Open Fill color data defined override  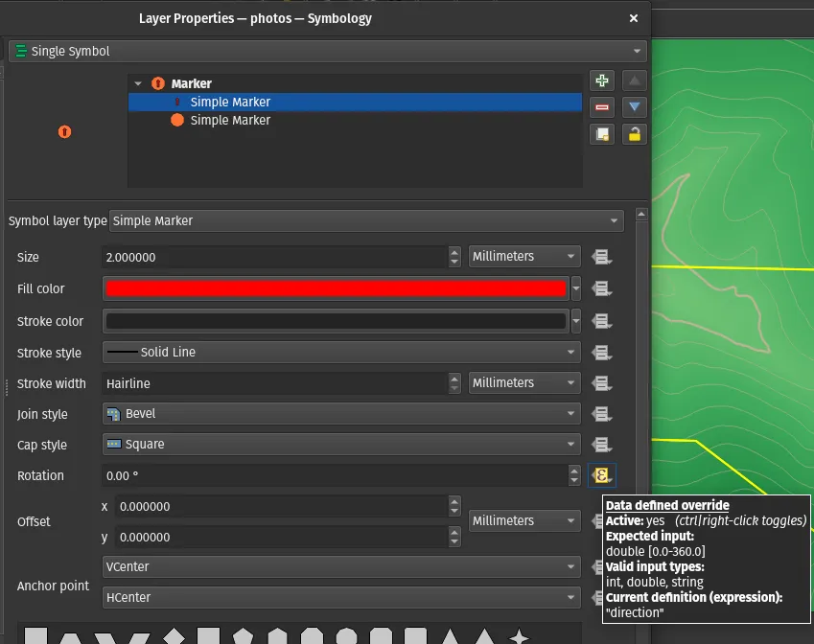click(x=601, y=288)
